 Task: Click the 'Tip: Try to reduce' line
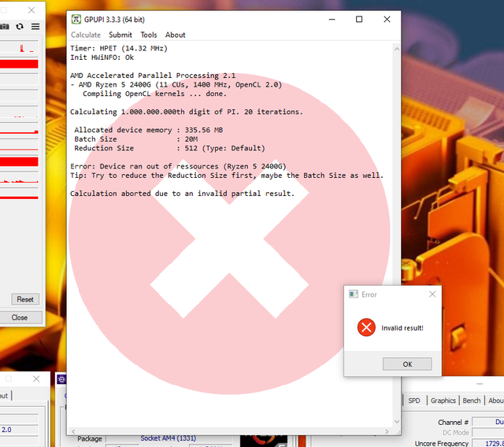[x=227, y=175]
